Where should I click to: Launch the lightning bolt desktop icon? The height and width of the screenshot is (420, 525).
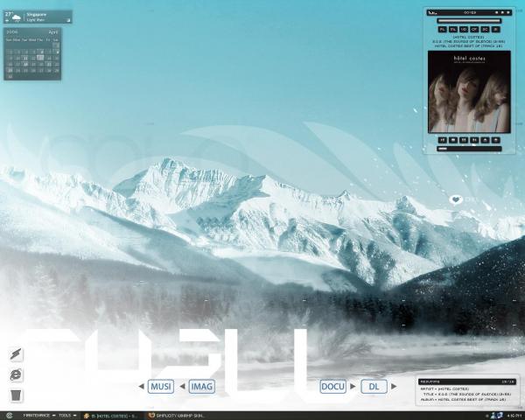[x=16, y=354]
